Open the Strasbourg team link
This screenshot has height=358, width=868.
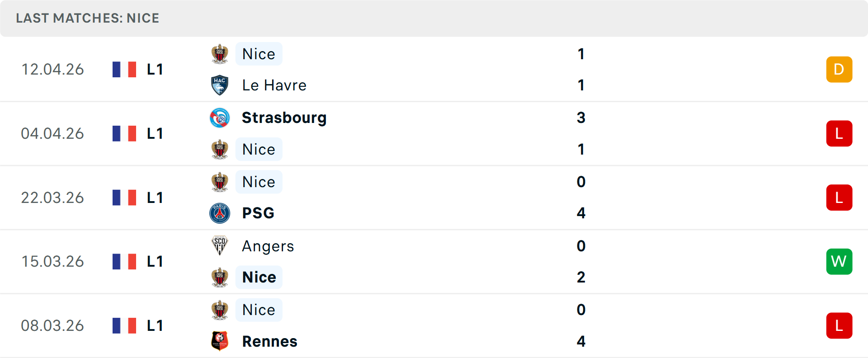tap(284, 118)
